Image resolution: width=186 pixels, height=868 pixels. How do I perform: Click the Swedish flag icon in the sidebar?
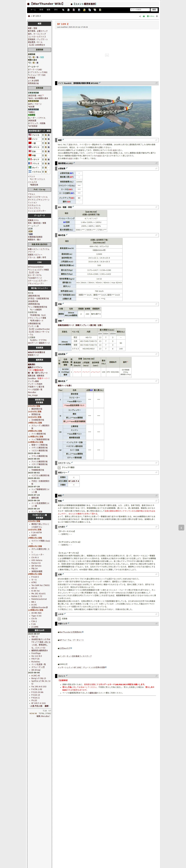[x=30, y=168]
